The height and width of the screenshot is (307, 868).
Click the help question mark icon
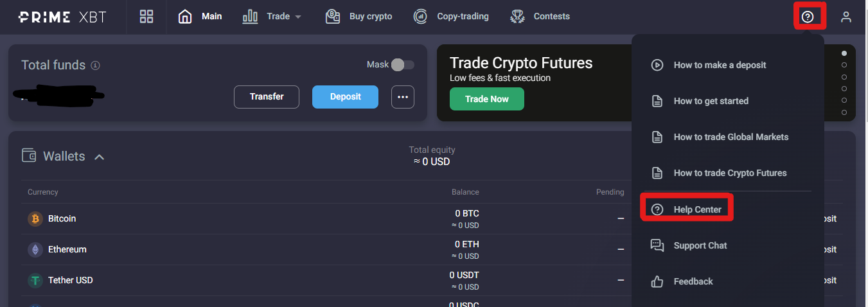click(x=808, y=17)
